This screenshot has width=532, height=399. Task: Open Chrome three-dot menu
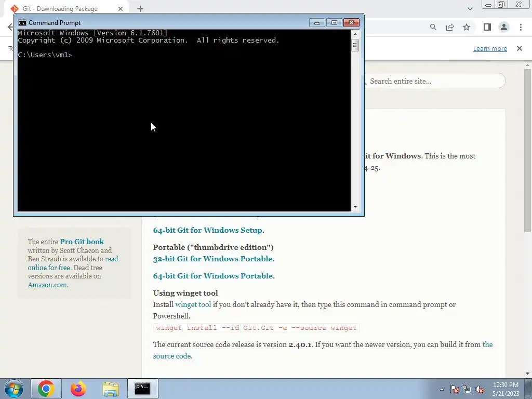tap(521, 27)
